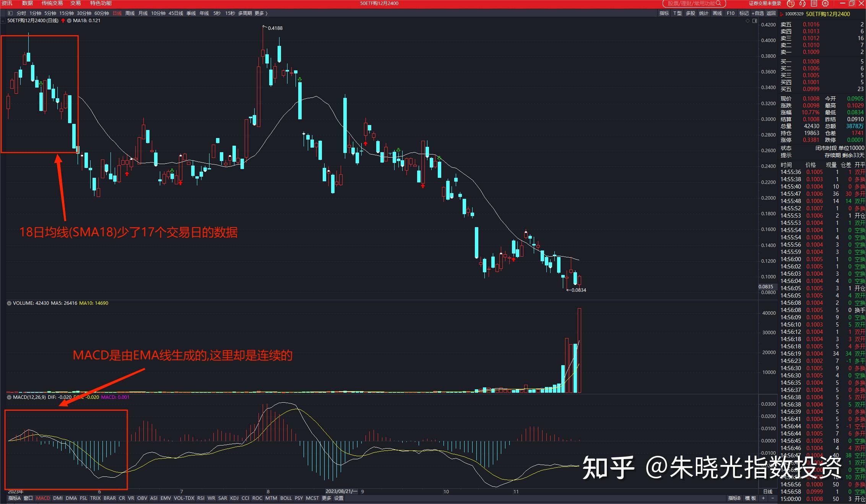
Task: Collapse the MACD panel via its circle toggle
Action: pyautogui.click(x=8, y=397)
